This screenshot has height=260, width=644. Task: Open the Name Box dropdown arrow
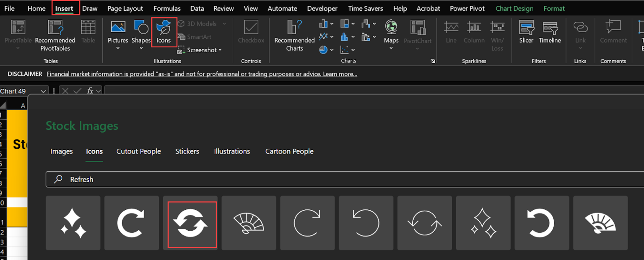(43, 91)
